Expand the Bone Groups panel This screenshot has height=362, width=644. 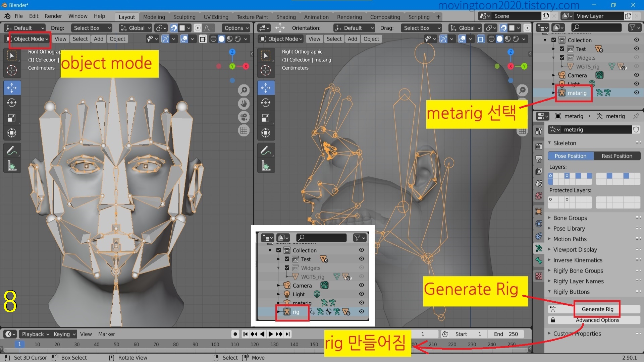pyautogui.click(x=570, y=218)
